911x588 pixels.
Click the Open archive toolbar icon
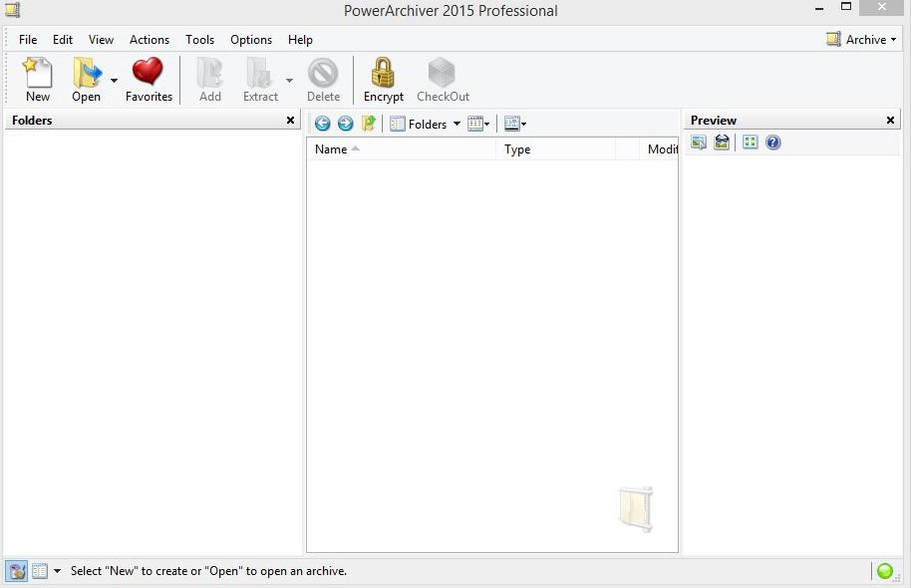tap(86, 80)
